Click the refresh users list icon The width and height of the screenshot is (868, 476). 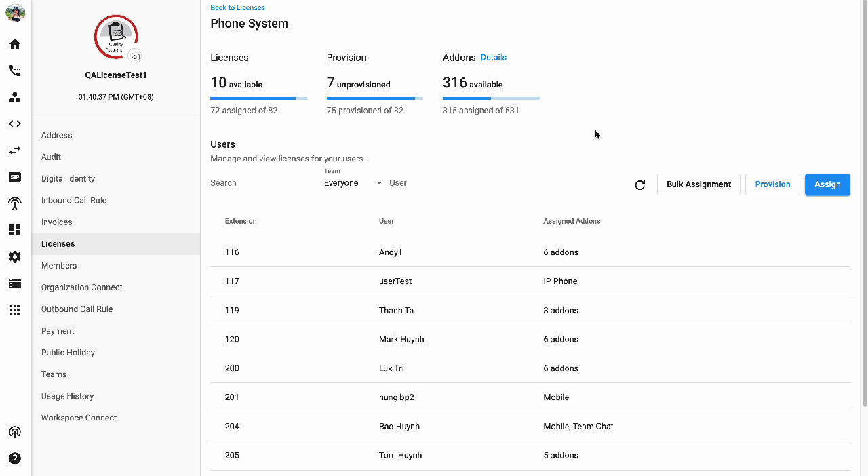(639, 184)
